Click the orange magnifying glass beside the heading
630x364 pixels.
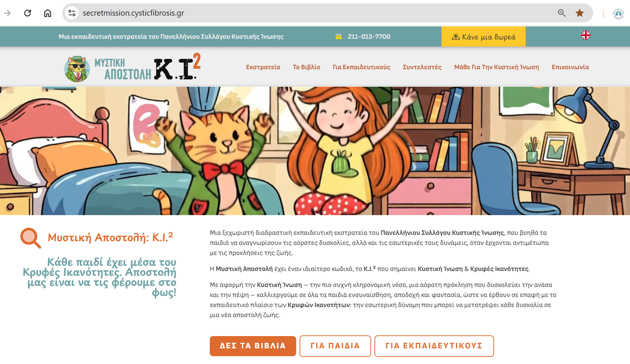point(31,238)
